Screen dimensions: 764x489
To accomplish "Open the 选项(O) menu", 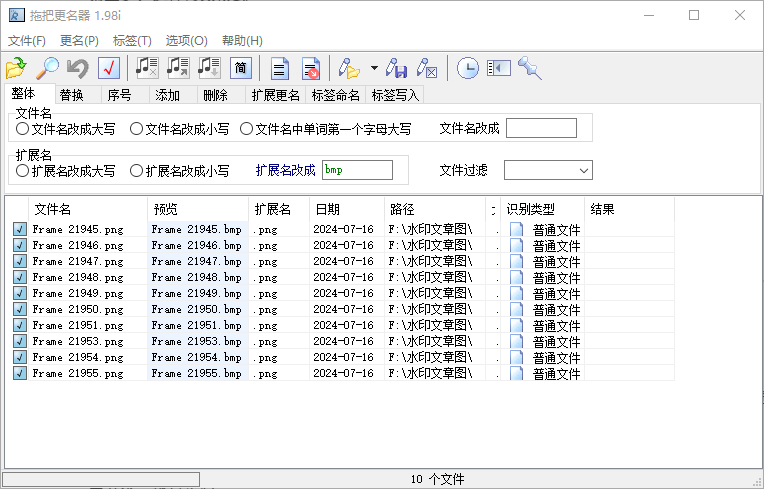I will pyautogui.click(x=186, y=41).
